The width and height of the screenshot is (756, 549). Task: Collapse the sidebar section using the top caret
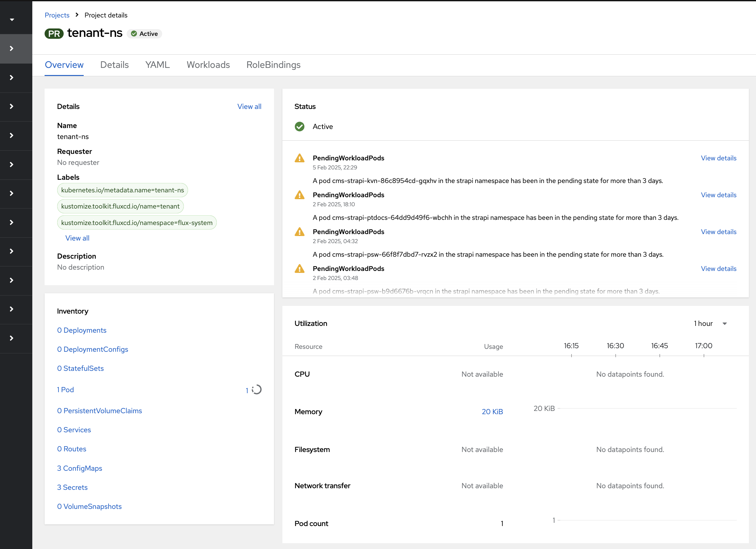pyautogui.click(x=12, y=19)
